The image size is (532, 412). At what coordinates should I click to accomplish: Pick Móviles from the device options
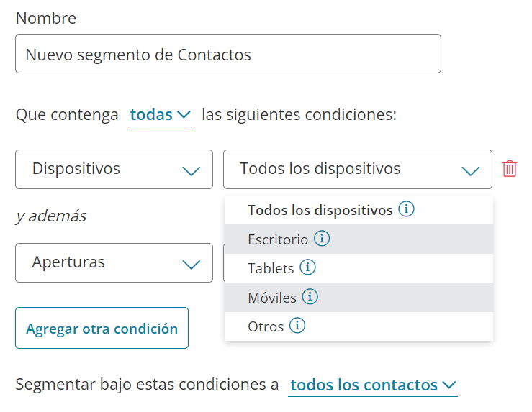pos(272,297)
